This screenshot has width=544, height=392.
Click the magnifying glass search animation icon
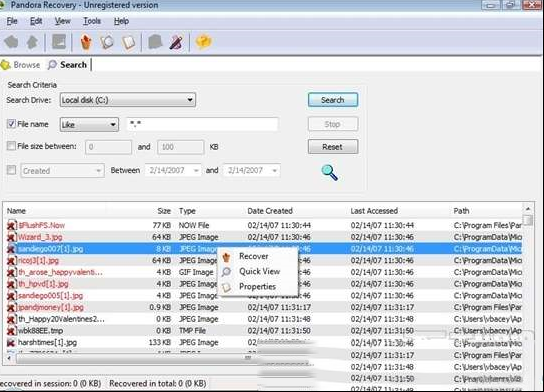pyautogui.click(x=329, y=172)
